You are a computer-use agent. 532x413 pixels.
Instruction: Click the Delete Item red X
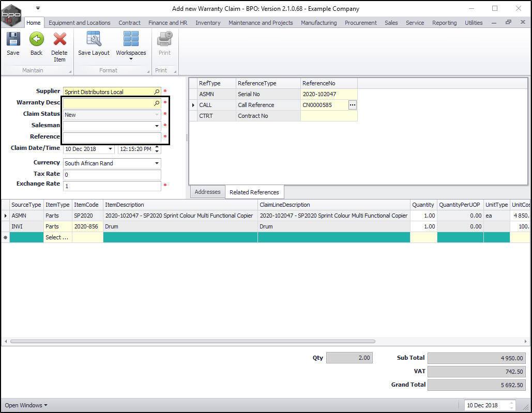59,39
